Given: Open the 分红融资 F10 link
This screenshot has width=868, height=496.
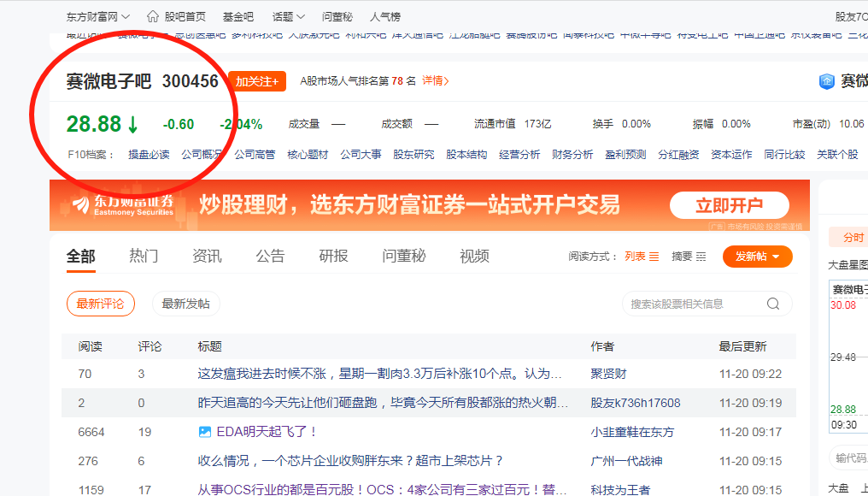Looking at the screenshot, I should click(x=678, y=155).
